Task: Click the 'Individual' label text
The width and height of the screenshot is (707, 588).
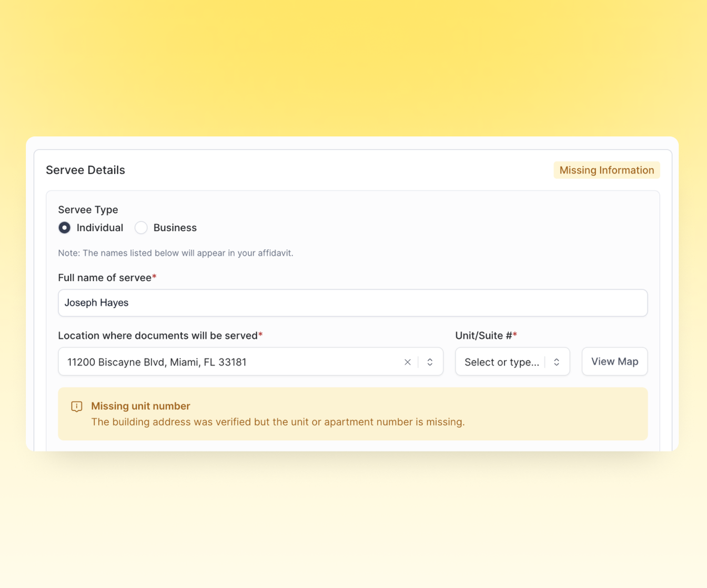Action: 99,228
